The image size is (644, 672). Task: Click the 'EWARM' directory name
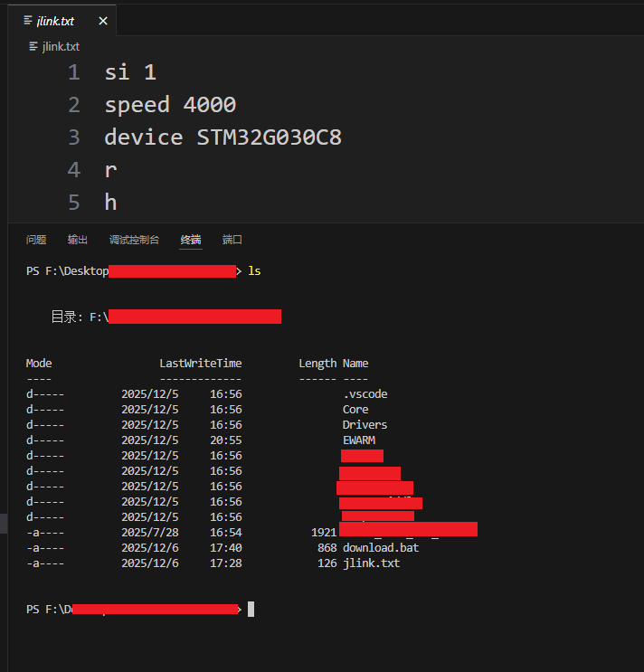pyautogui.click(x=359, y=440)
